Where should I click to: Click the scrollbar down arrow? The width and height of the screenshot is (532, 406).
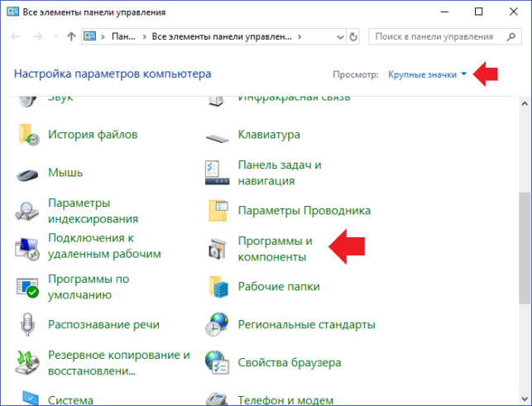click(x=525, y=398)
